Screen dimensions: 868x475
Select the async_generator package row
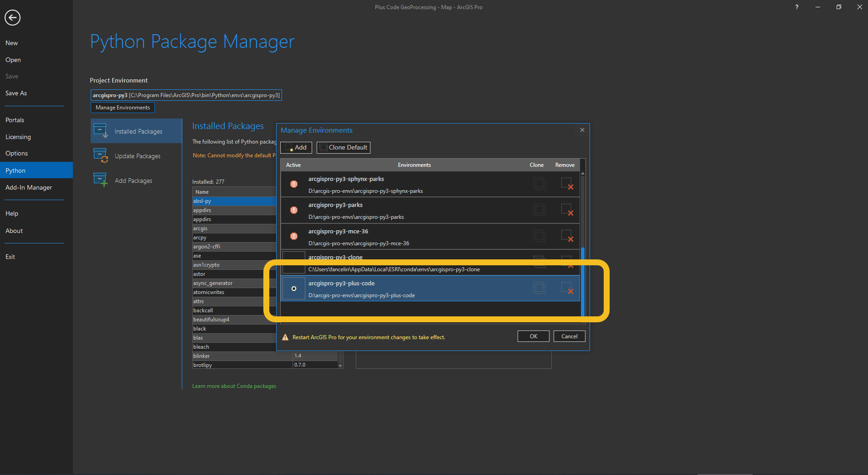(234, 283)
